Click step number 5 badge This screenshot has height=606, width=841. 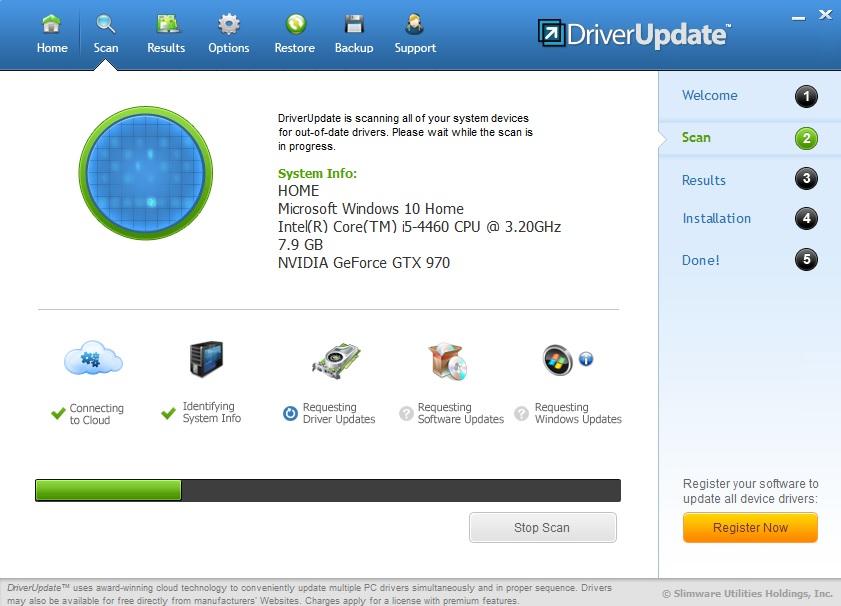click(806, 260)
